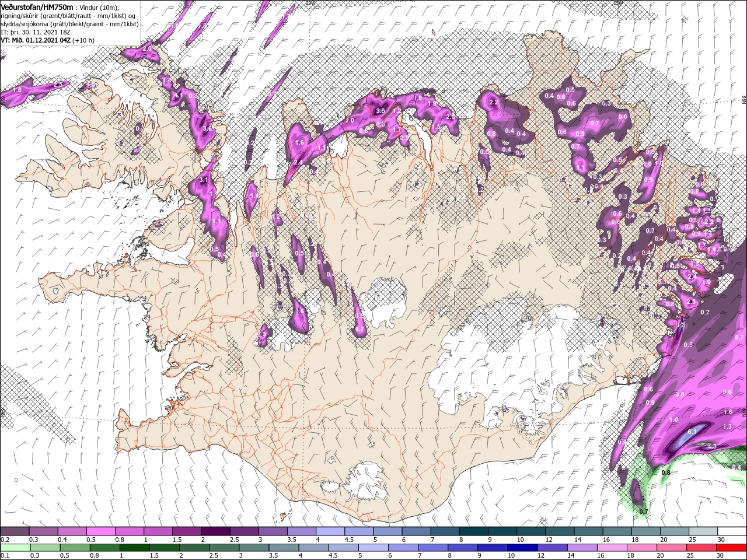
Task: Pick the 0.5 green swatch in the lower legend
Action: pos(75,547)
